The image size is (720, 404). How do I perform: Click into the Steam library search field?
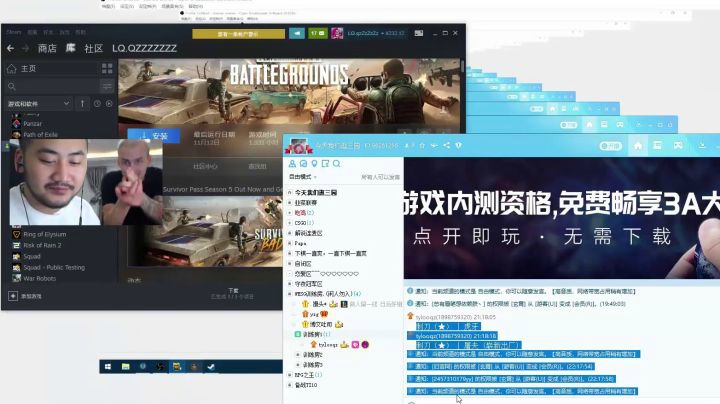(x=52, y=86)
